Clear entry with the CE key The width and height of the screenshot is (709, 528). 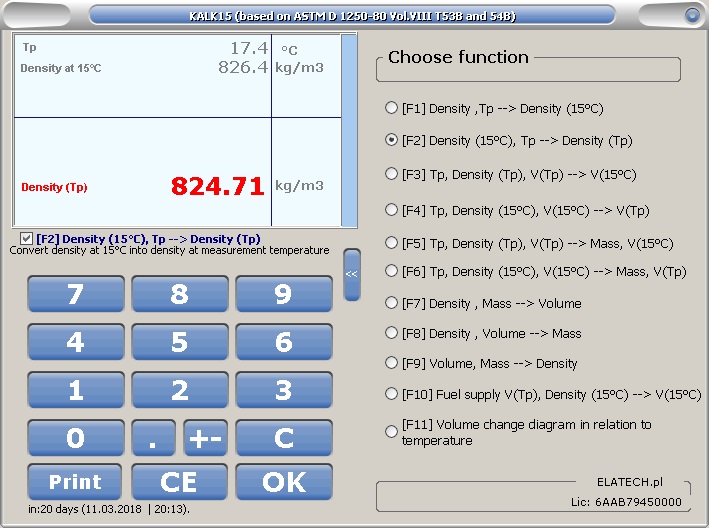179,482
